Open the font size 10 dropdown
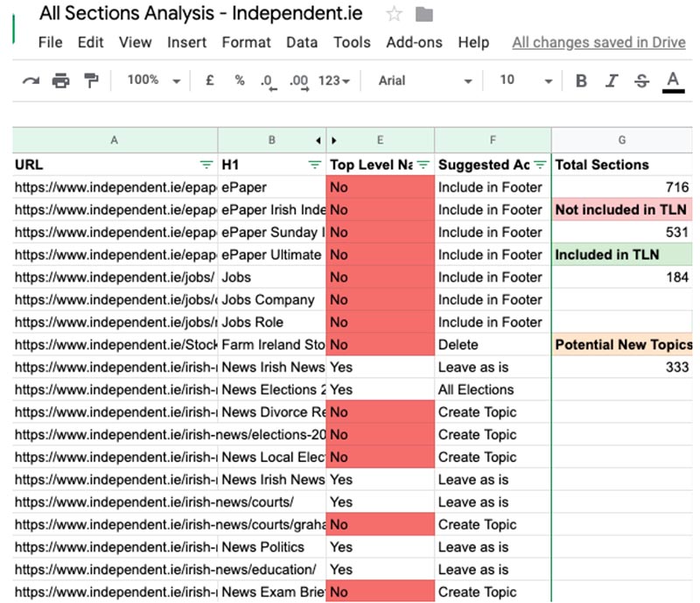Screen dimensions: 700x603 pos(526,81)
